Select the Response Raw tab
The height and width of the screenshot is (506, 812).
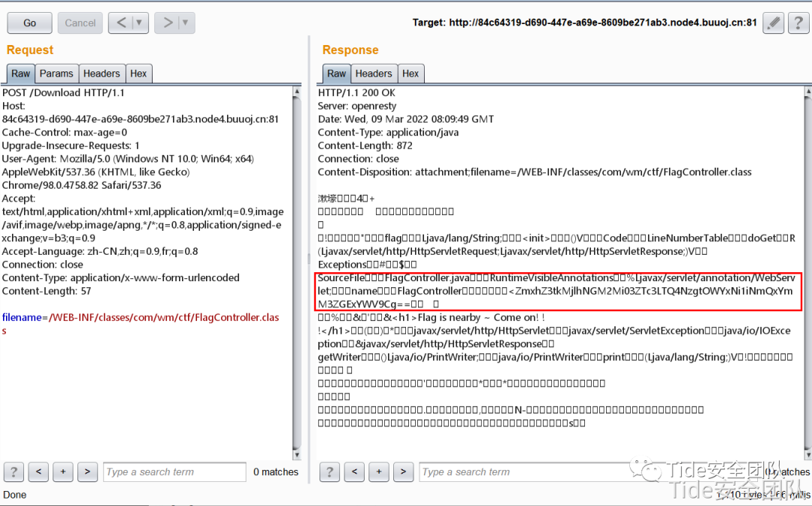pyautogui.click(x=337, y=74)
